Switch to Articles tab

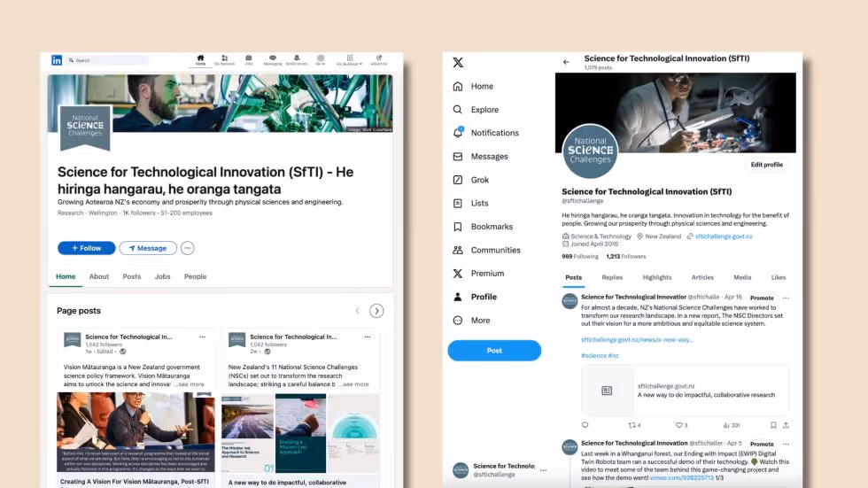pyautogui.click(x=702, y=278)
